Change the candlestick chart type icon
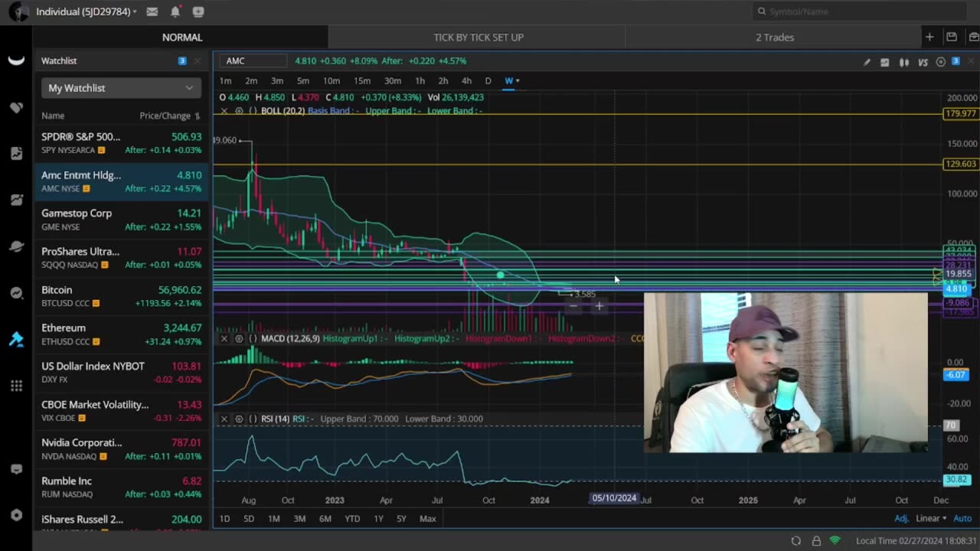The width and height of the screenshot is (980, 551). [x=904, y=62]
